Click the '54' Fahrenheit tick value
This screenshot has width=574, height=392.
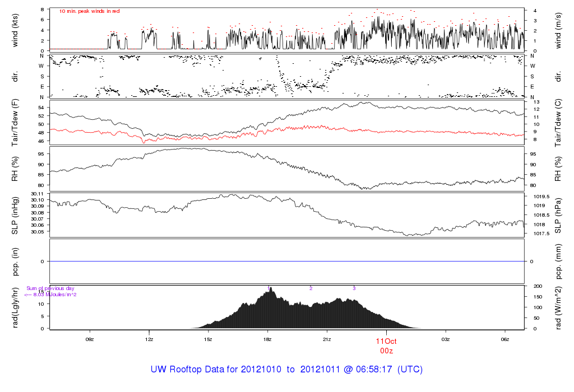coord(41,108)
